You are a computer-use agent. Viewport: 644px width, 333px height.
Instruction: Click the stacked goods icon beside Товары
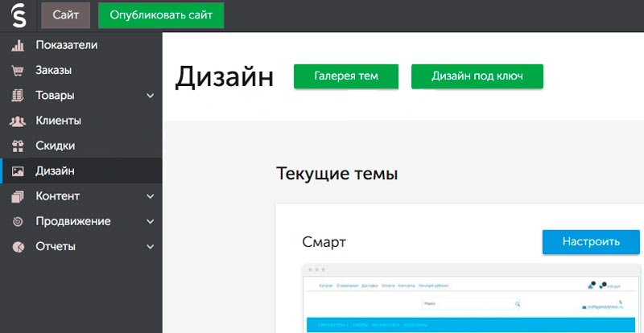pos(18,96)
